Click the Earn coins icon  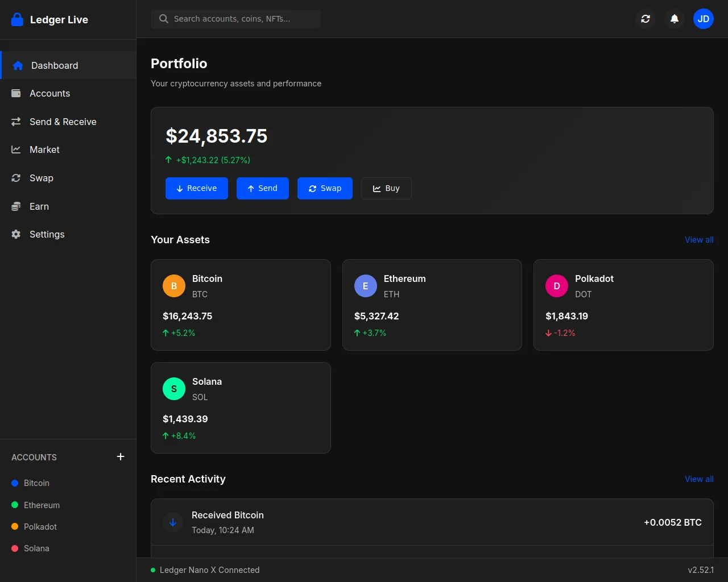(16, 206)
